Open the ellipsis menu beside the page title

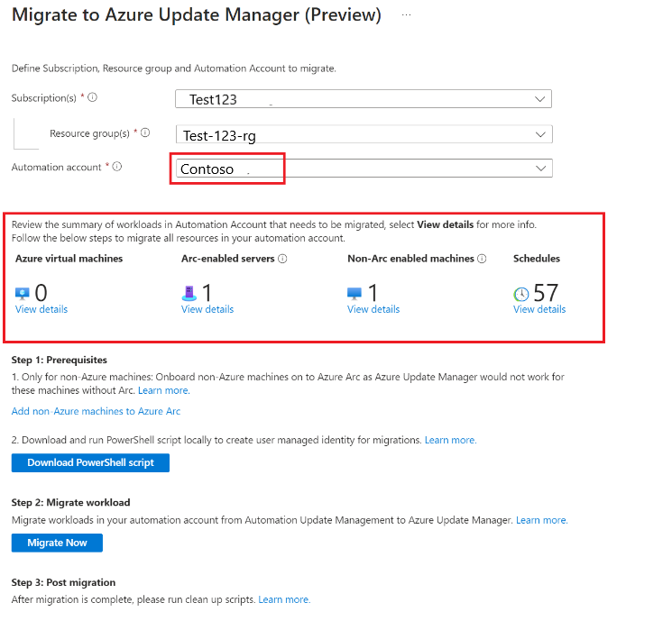406,15
